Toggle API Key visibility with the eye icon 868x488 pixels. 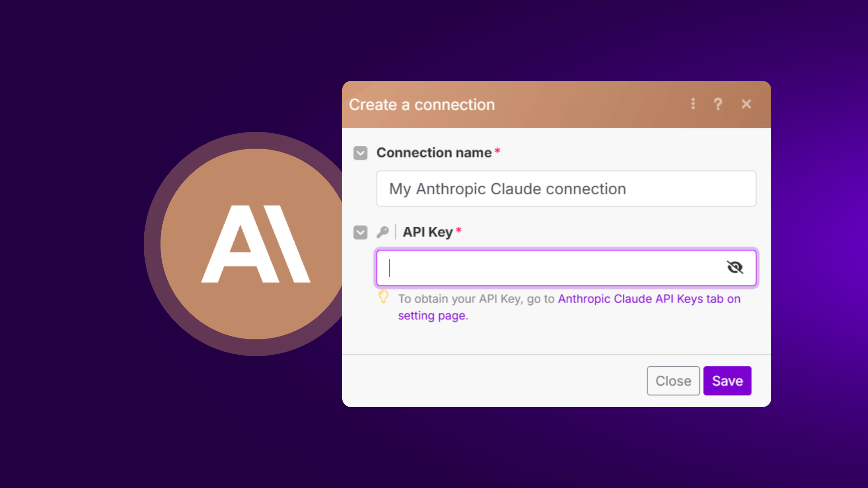point(736,267)
